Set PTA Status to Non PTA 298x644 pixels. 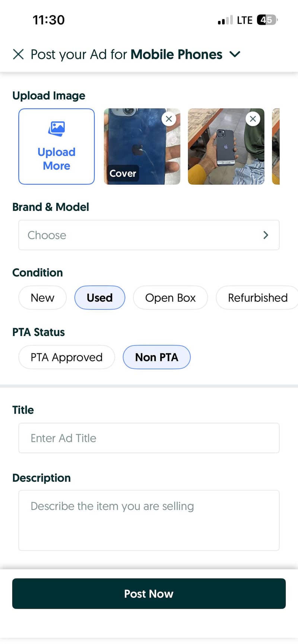(x=156, y=357)
